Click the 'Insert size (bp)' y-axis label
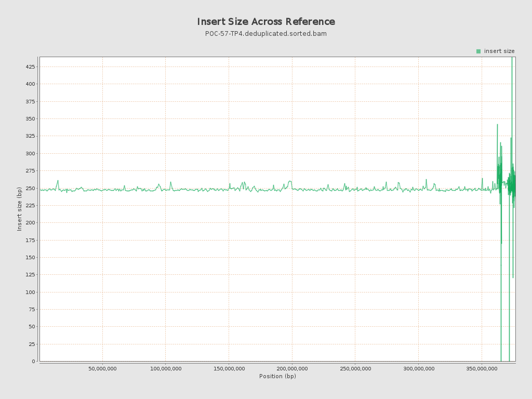The height and width of the screenshot is (399, 532). click(x=19, y=209)
